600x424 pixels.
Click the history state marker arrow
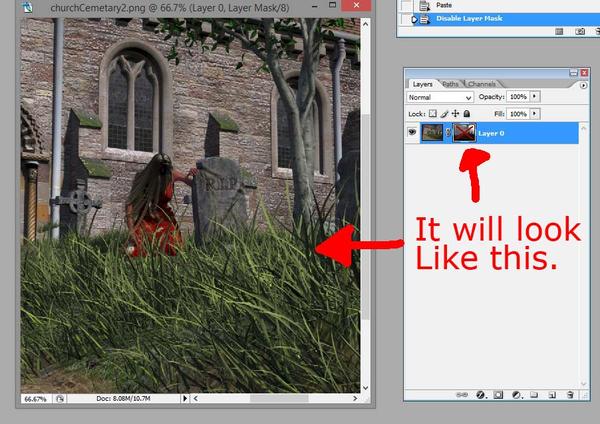[414, 19]
